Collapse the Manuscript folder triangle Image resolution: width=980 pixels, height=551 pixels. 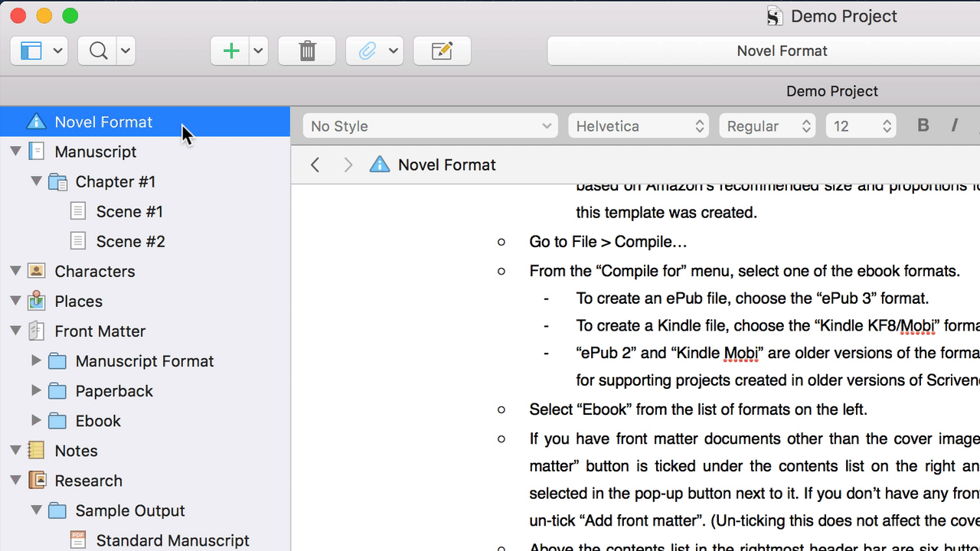pyautogui.click(x=15, y=152)
